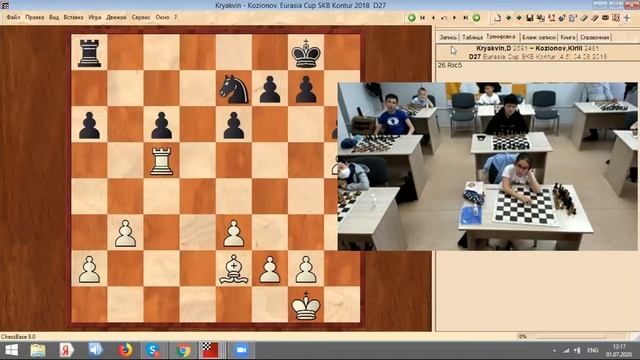Screen dimensions: 640x360
Task: Switch to the Таблица tab
Action: click(472, 37)
